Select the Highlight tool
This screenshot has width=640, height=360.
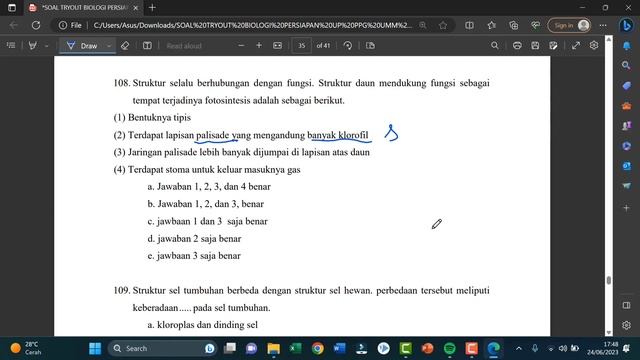tap(32, 45)
